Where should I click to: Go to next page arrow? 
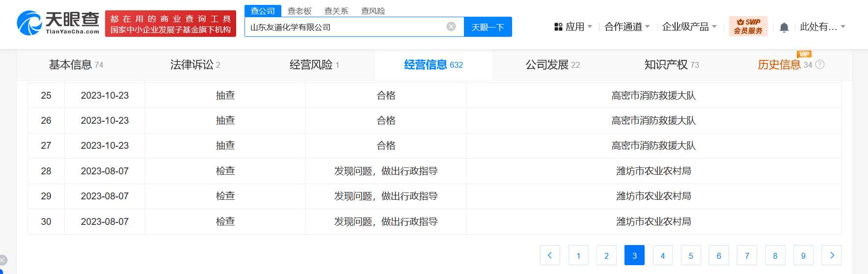click(x=832, y=255)
